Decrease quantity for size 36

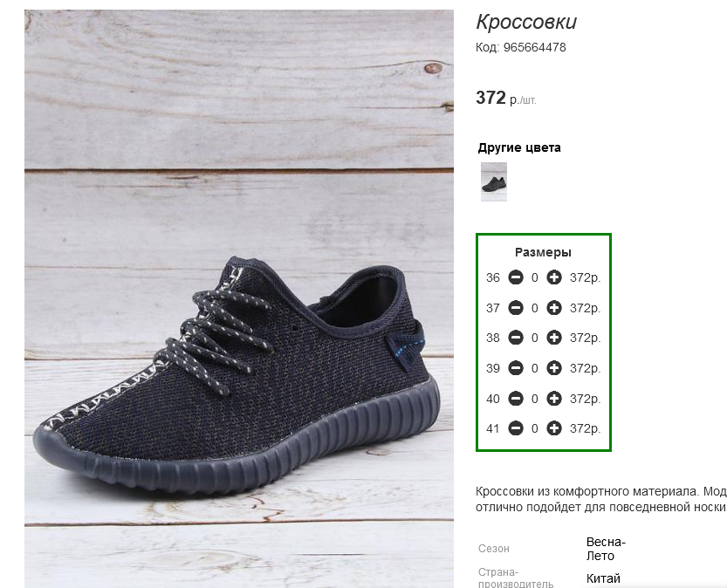(516, 277)
